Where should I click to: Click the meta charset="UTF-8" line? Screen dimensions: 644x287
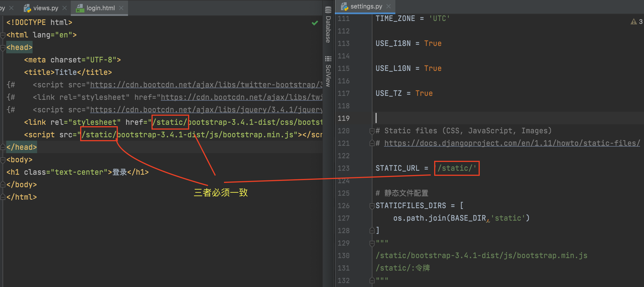[x=72, y=60]
